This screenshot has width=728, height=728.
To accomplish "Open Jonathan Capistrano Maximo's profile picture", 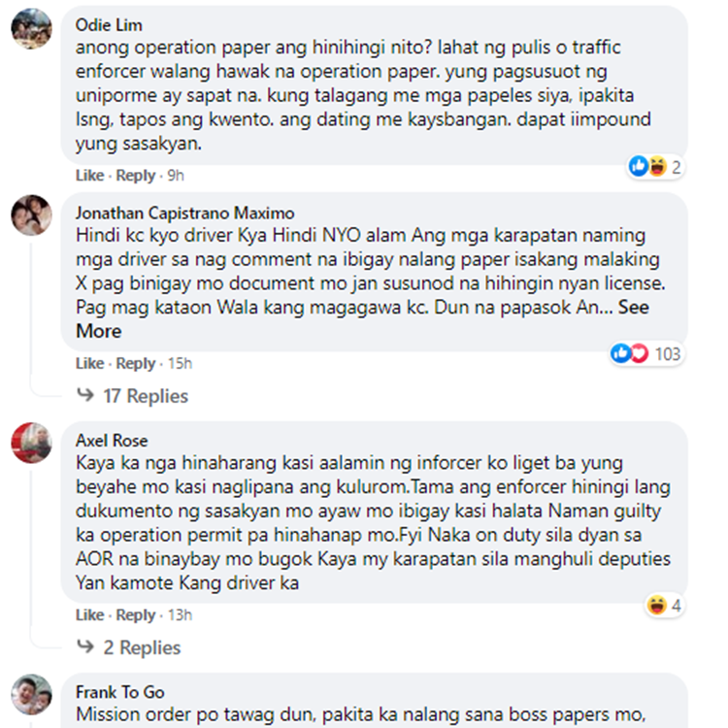I will click(32, 215).
